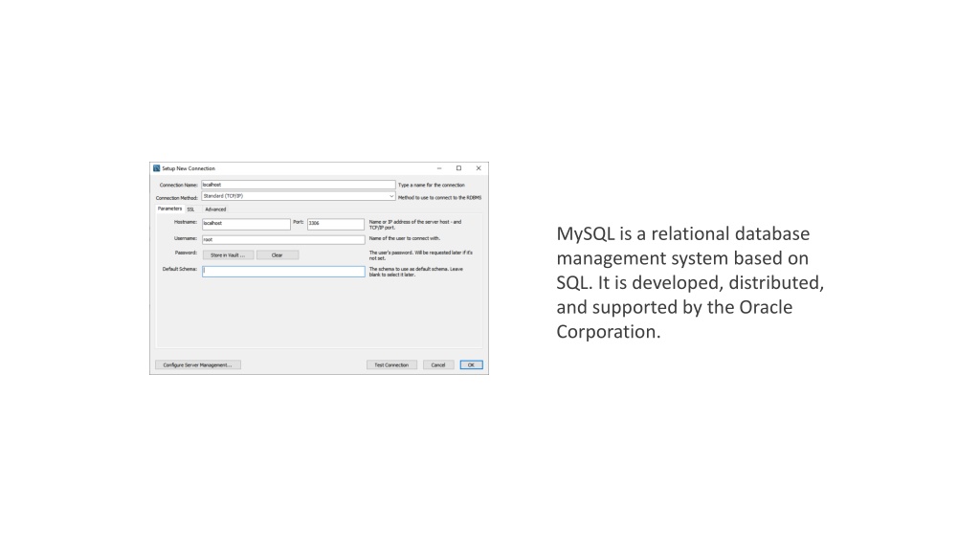
Task: Click the MySQL Workbench icon in the title bar
Action: [x=156, y=168]
